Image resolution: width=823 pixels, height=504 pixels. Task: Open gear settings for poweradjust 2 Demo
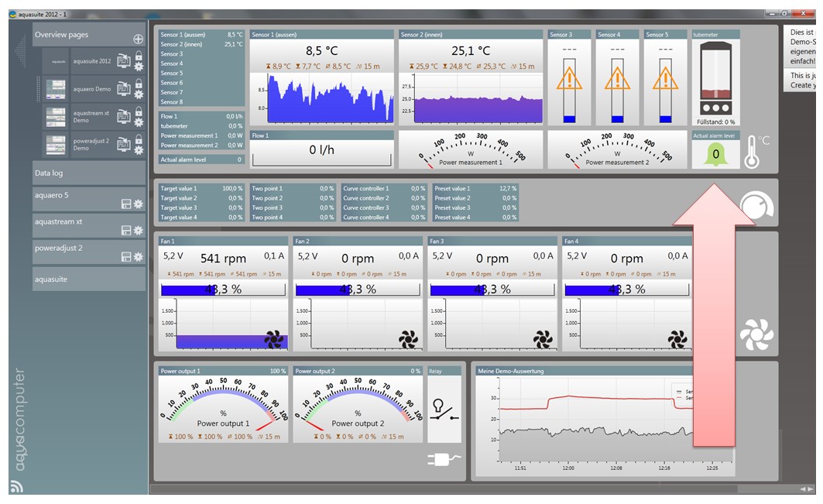pos(139,150)
